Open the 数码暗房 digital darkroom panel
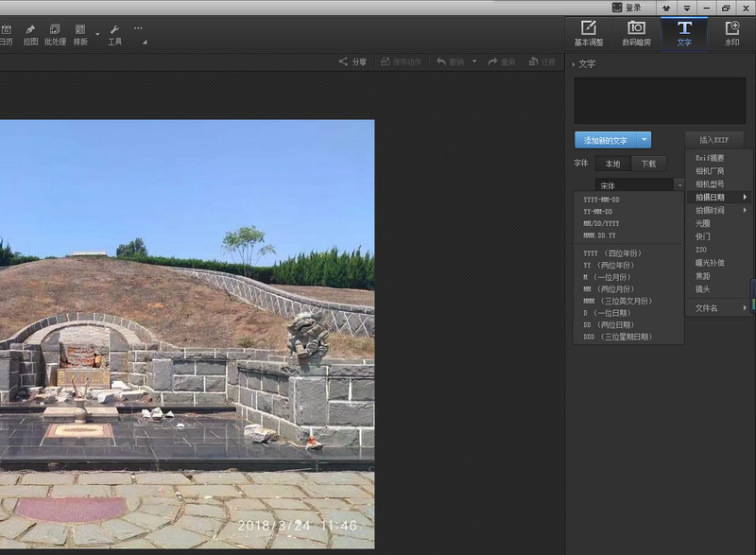Image resolution: width=756 pixels, height=555 pixels. coord(636,33)
